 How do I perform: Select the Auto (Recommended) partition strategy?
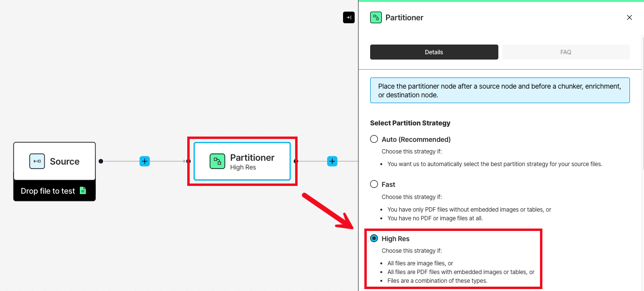374,139
